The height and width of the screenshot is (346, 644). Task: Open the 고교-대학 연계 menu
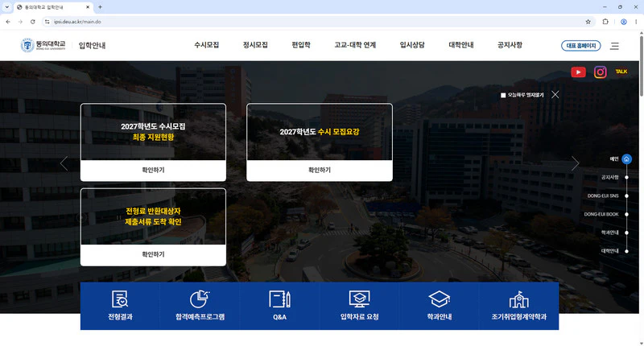tap(355, 45)
